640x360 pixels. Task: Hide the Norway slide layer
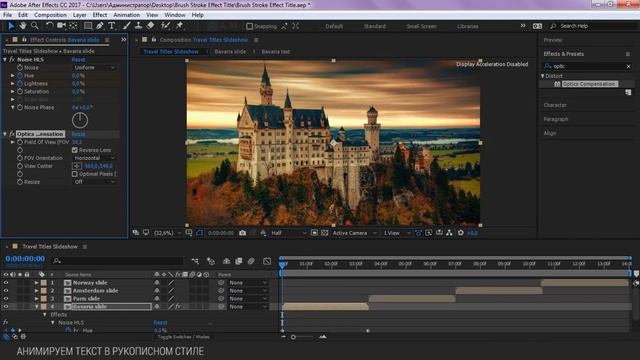(x=6, y=282)
